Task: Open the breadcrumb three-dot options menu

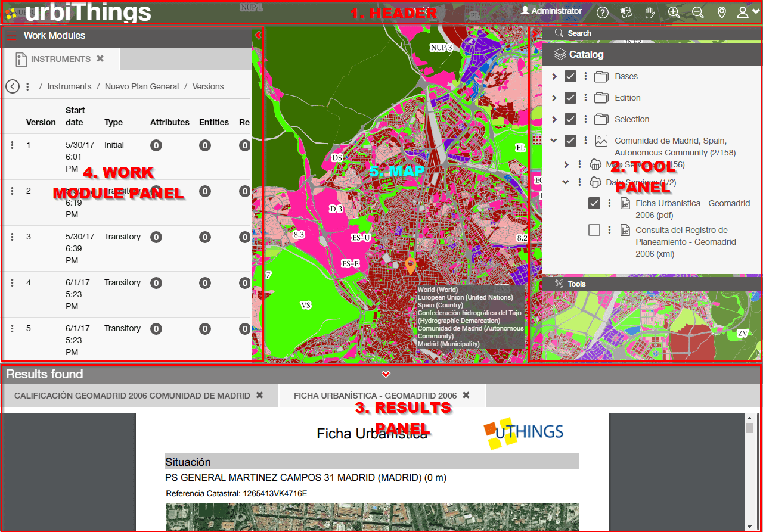Action: (x=27, y=86)
